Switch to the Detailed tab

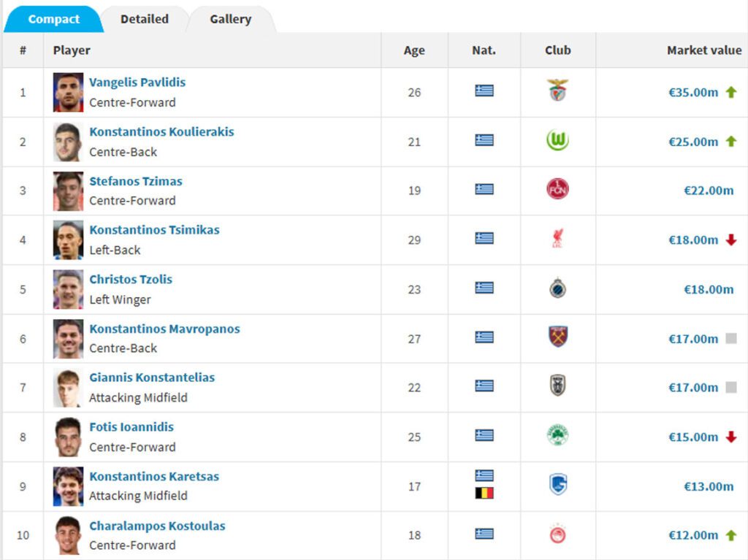[x=145, y=19]
